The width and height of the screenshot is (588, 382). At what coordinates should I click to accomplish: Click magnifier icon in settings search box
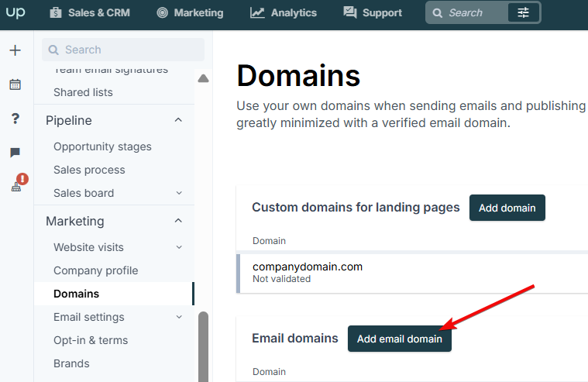click(x=53, y=50)
